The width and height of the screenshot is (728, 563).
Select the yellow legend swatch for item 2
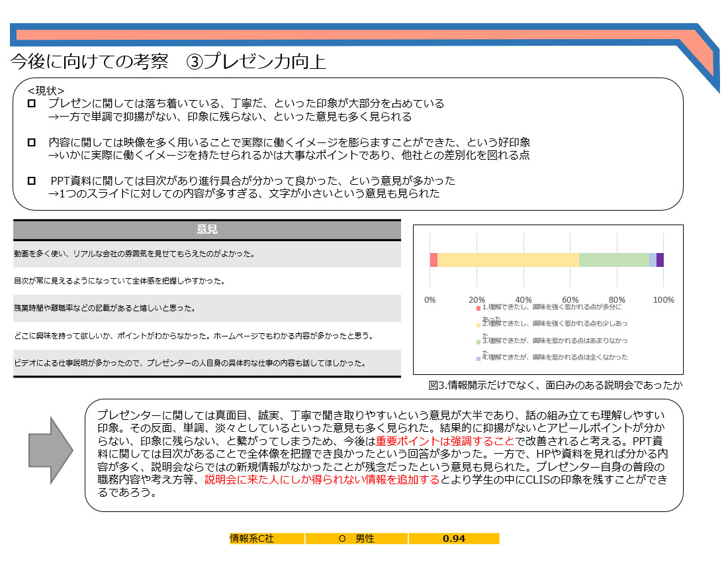coord(478,325)
